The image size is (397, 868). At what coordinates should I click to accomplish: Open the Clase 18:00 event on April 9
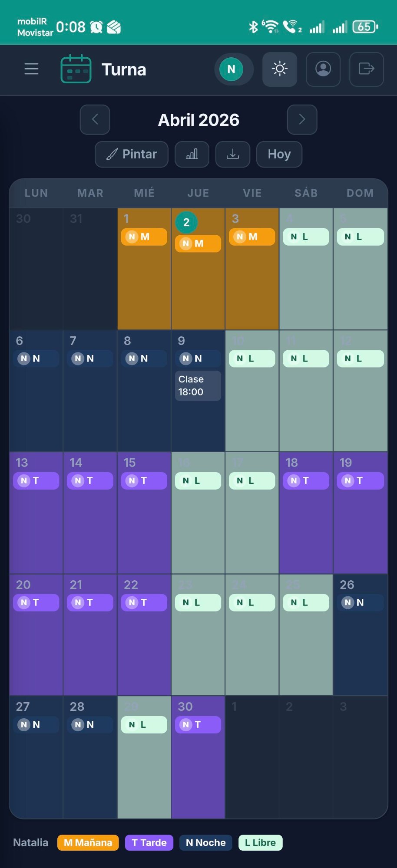[x=198, y=385]
